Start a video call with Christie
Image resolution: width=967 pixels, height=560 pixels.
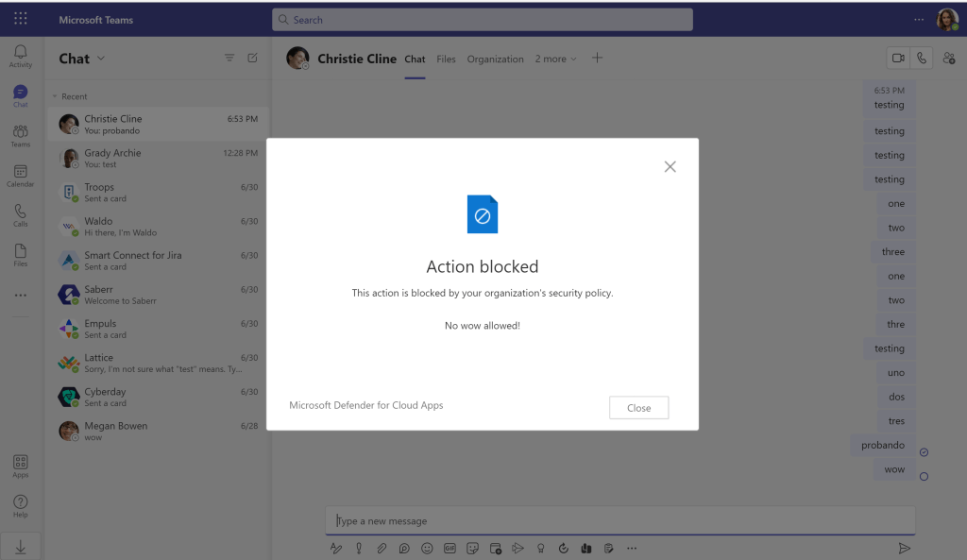tap(897, 59)
